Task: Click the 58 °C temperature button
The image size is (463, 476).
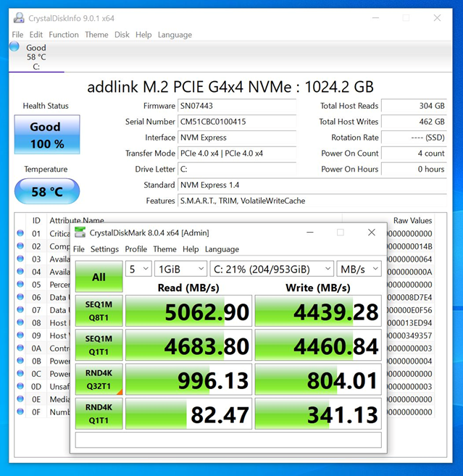Action: coord(47,191)
